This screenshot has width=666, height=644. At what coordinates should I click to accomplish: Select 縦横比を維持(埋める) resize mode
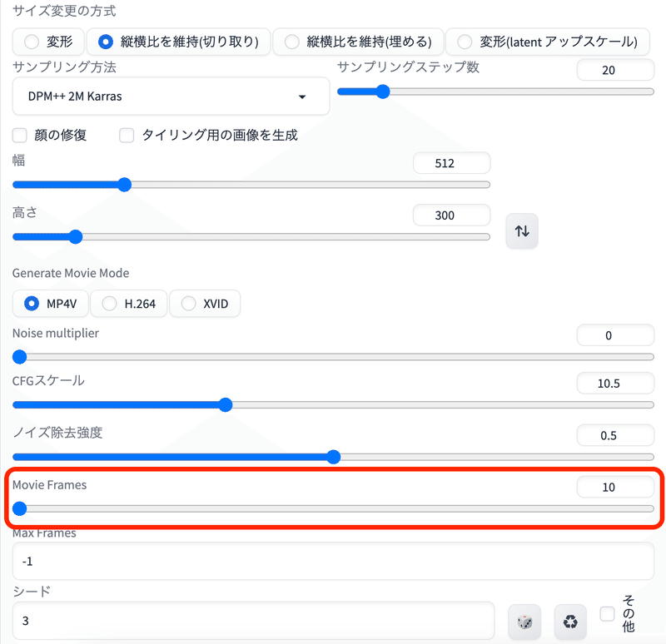[358, 42]
